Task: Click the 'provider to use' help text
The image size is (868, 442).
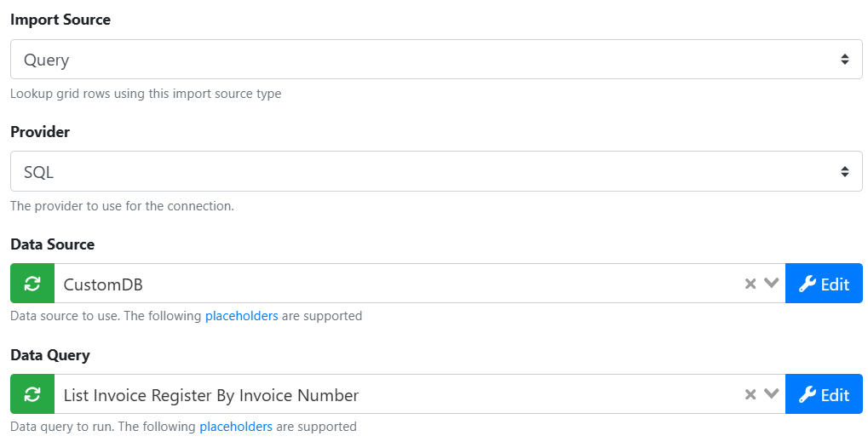Action: (122, 206)
